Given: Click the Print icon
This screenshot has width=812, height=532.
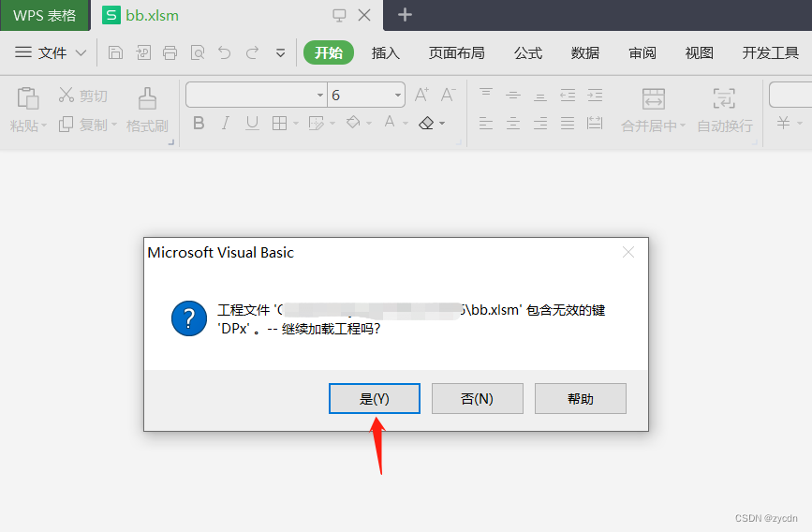Looking at the screenshot, I should coord(170,52).
